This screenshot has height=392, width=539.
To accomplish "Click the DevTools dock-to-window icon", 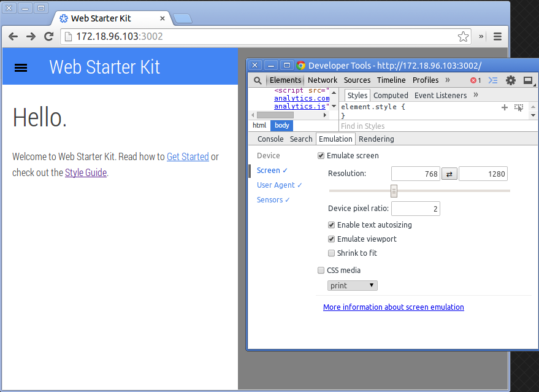I will [527, 80].
